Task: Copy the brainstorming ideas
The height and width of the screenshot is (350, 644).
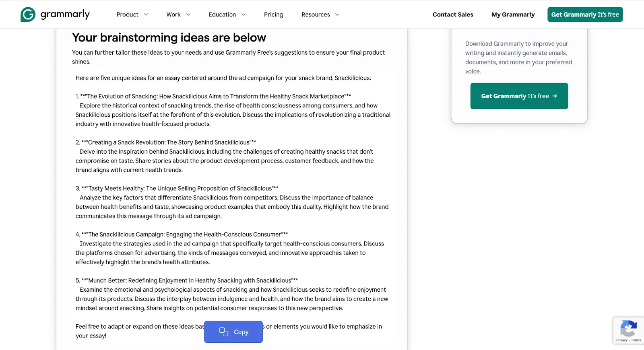Action: (233, 332)
